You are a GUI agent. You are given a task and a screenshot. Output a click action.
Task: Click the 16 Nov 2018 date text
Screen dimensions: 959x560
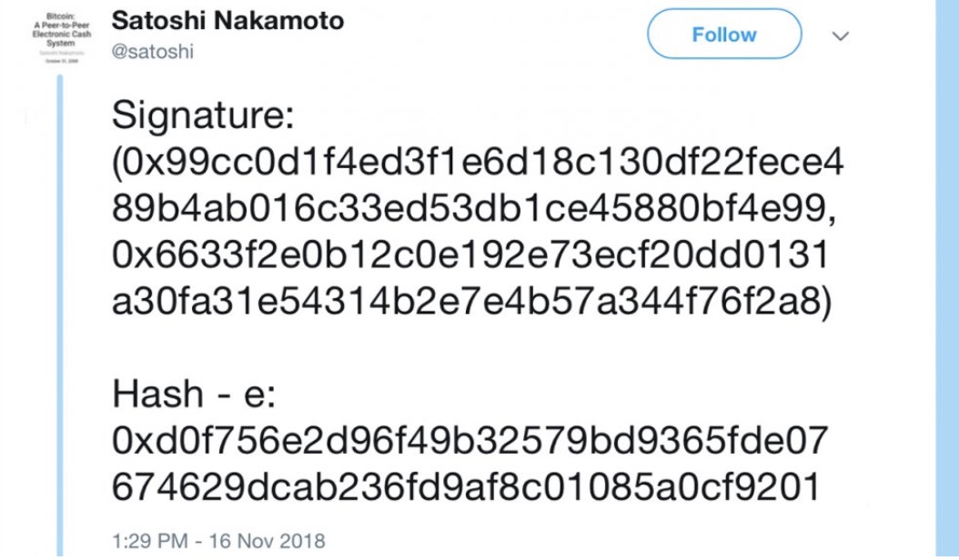tap(268, 541)
